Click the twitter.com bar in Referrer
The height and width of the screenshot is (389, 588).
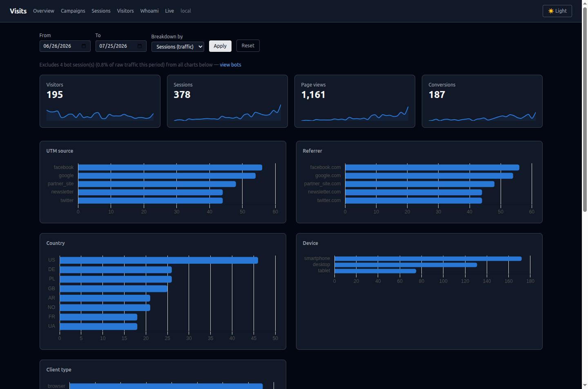point(414,201)
